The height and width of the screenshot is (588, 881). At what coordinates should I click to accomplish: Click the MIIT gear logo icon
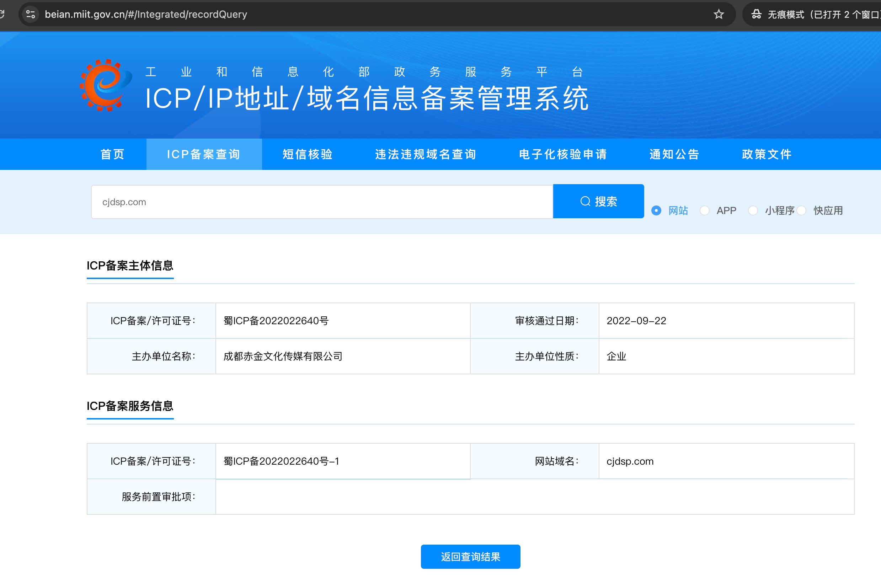click(105, 86)
